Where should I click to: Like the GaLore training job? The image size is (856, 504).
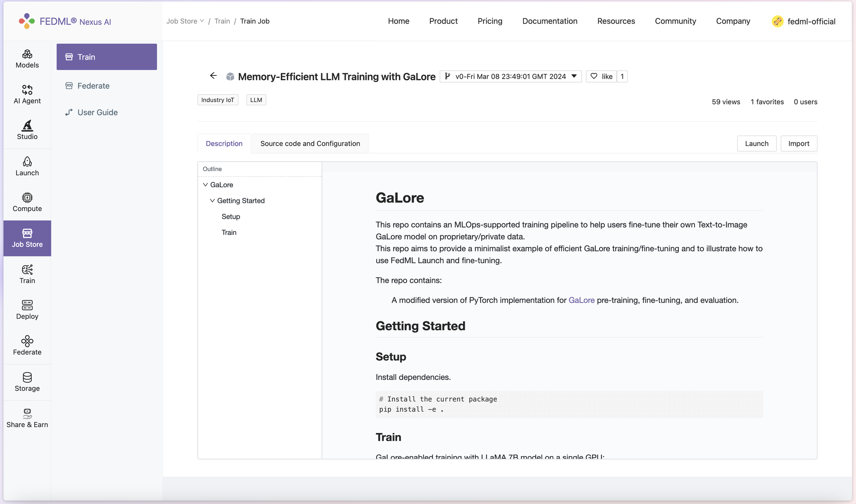tap(601, 76)
